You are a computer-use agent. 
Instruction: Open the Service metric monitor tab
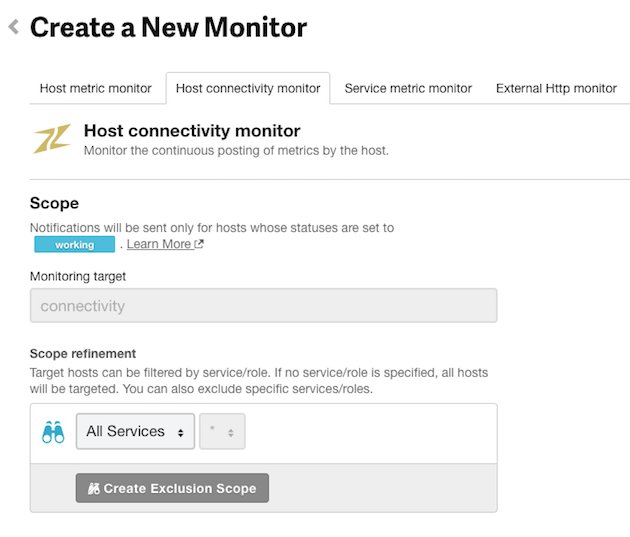tap(408, 88)
